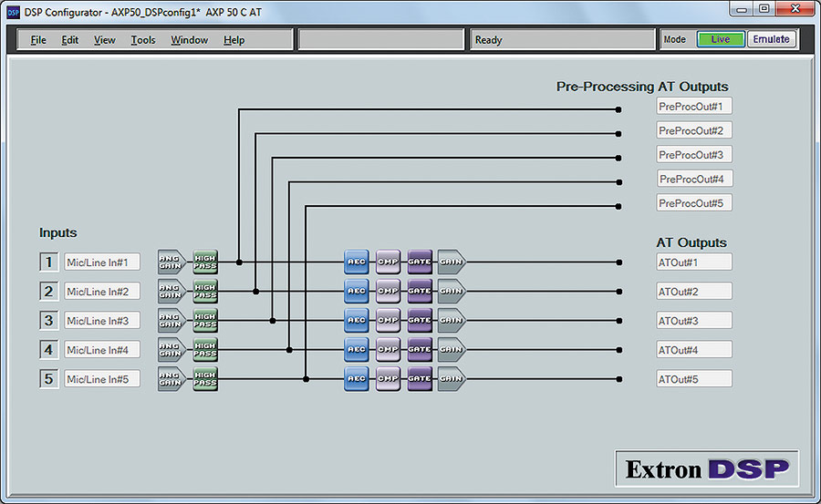Select the AEC block on input 3

coord(357,321)
